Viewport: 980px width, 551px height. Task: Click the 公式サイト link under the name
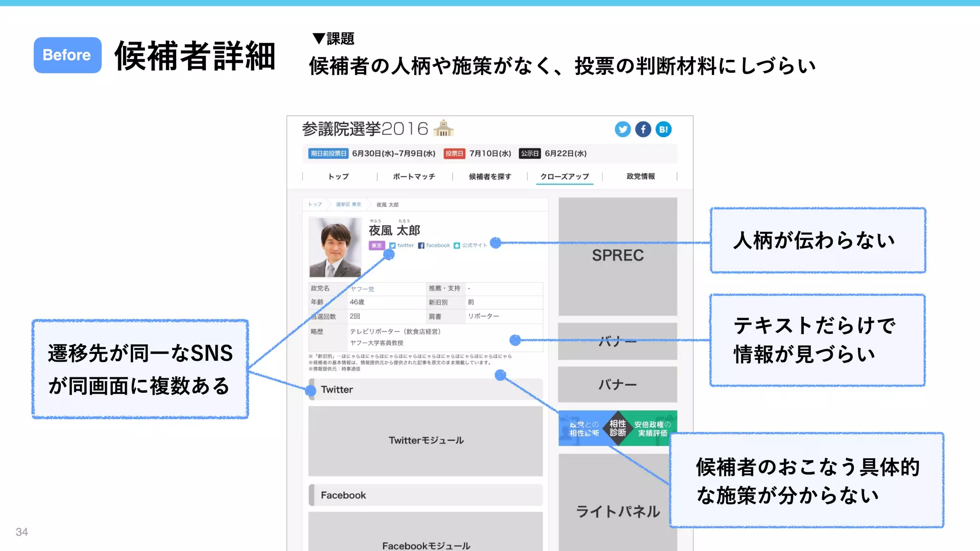point(470,245)
